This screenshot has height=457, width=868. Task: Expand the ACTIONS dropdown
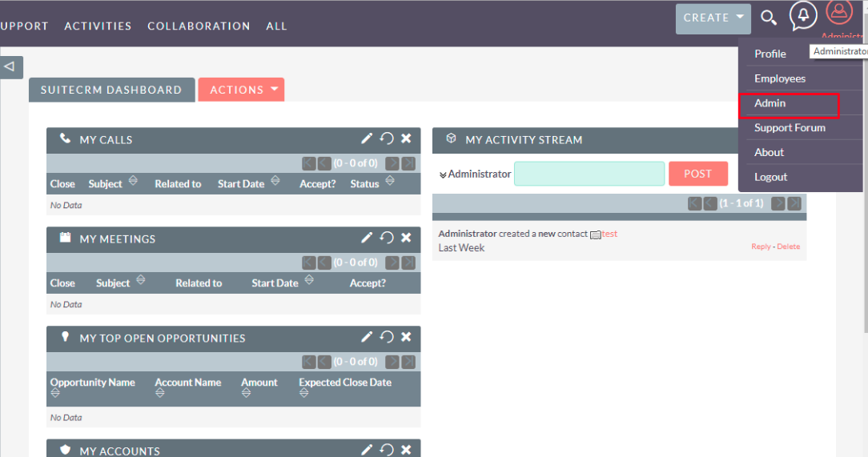coord(241,90)
